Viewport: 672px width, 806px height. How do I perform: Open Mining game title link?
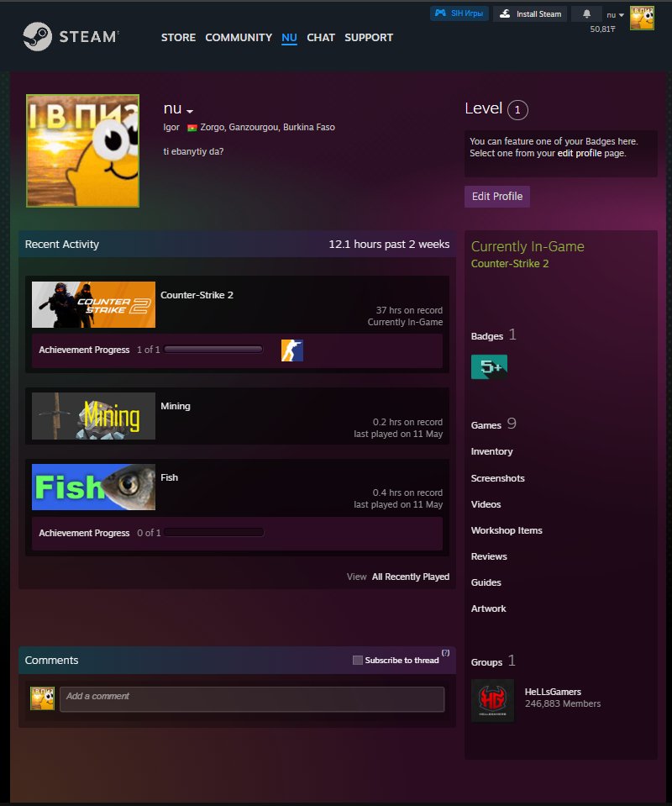(176, 406)
